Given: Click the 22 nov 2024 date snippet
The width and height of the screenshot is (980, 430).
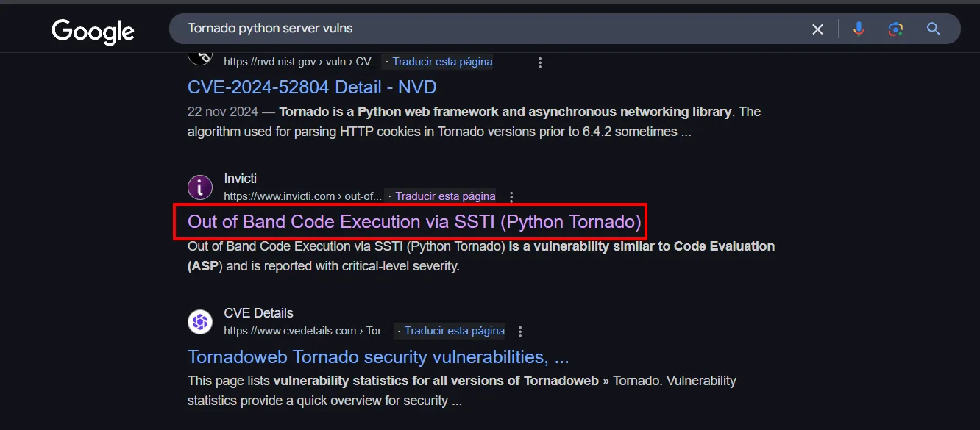Looking at the screenshot, I should pyautogui.click(x=223, y=112).
